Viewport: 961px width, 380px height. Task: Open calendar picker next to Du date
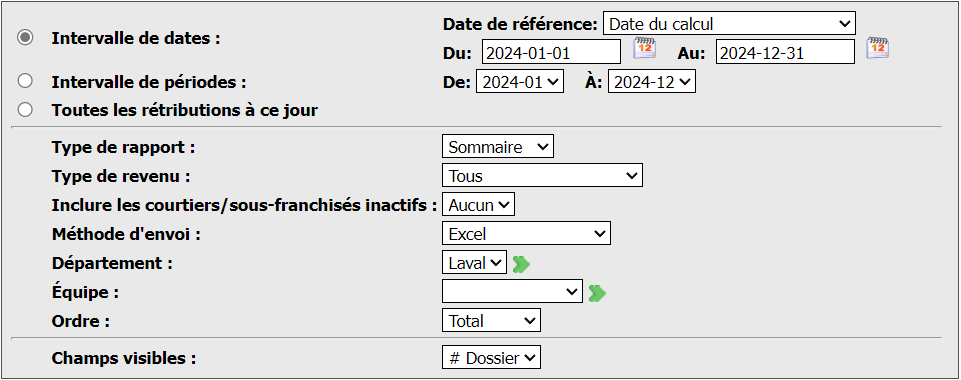(x=644, y=48)
